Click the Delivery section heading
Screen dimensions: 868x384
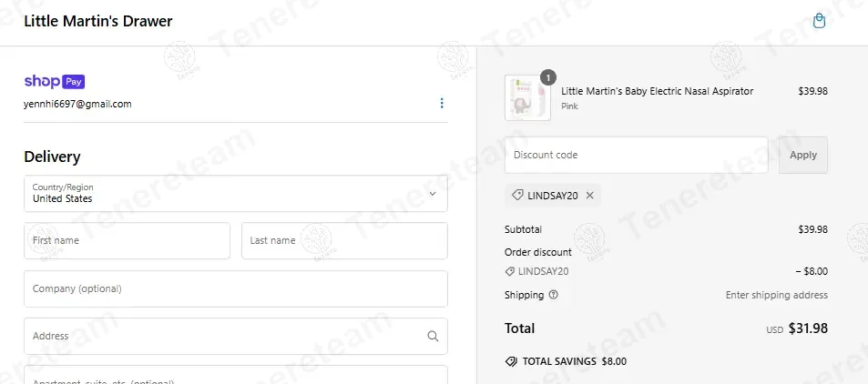tap(52, 157)
